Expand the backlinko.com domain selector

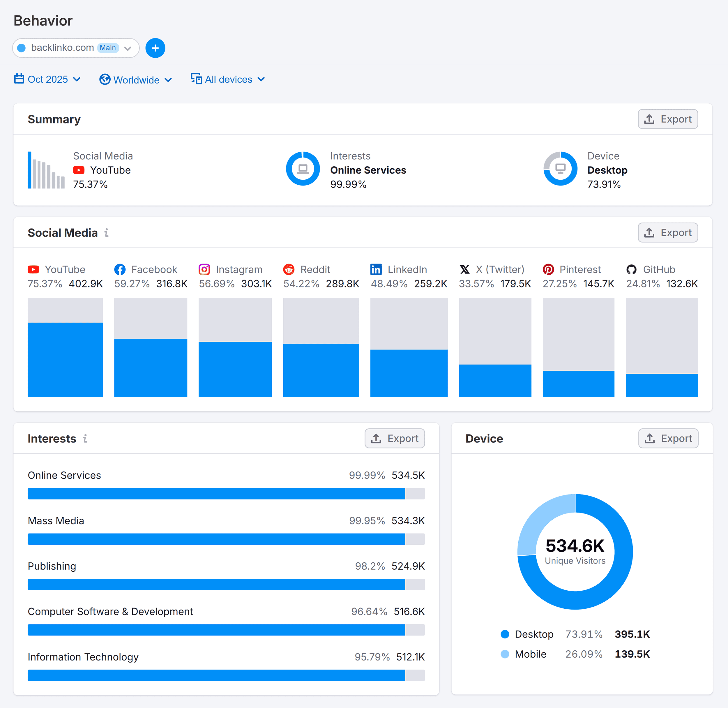[128, 48]
